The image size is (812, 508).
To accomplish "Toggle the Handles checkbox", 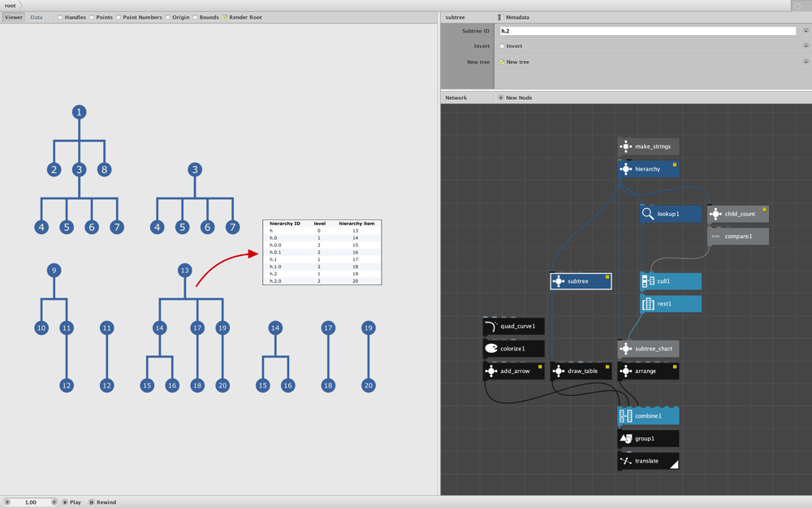I will coord(60,17).
